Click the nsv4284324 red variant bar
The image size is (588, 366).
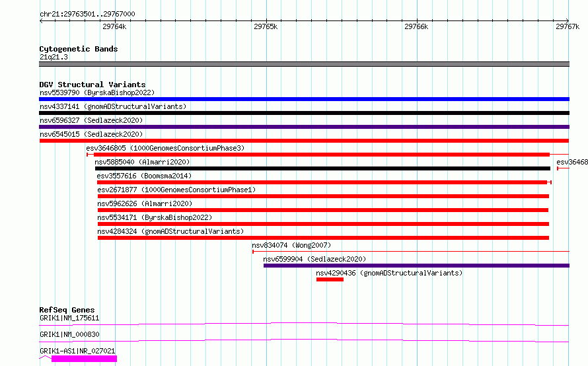click(323, 238)
